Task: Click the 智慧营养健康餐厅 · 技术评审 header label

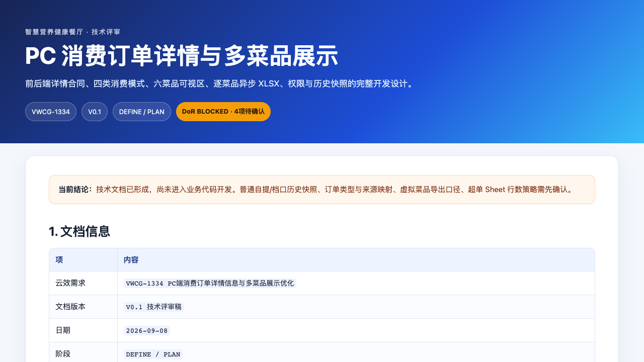Action: 73,32
